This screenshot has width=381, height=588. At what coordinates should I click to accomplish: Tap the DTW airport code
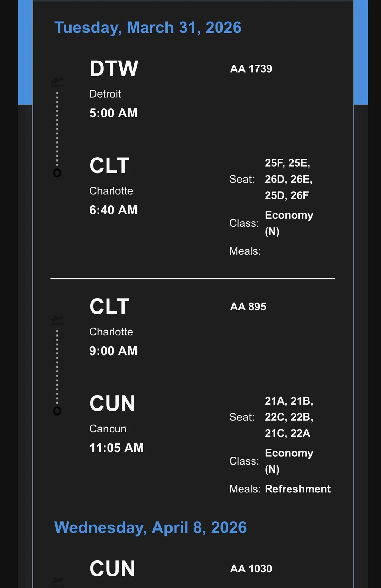[x=114, y=68]
